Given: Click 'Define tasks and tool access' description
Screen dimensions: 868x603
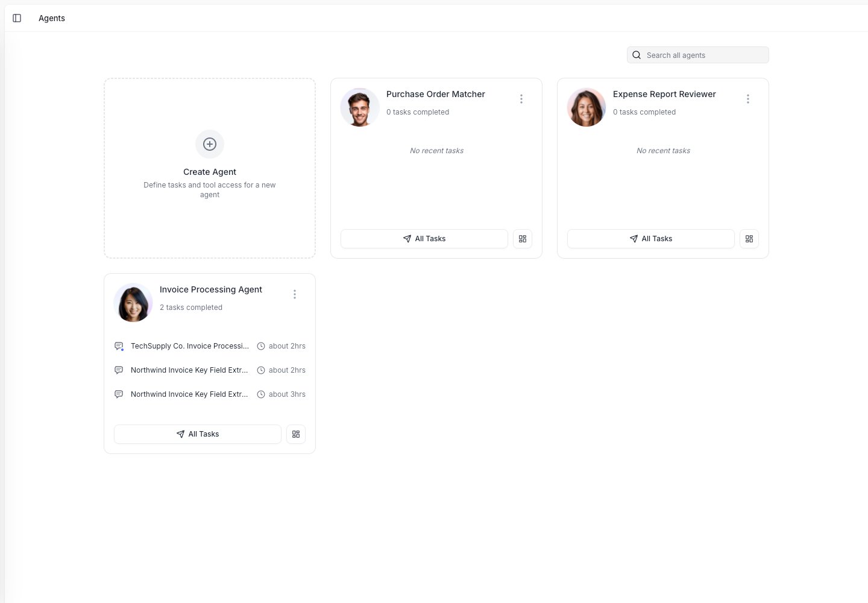Looking at the screenshot, I should tap(210, 190).
